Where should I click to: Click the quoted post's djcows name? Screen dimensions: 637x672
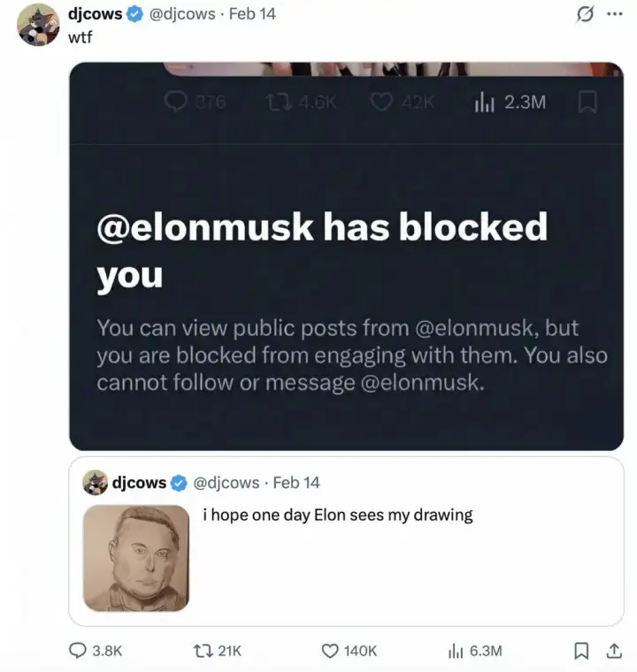pyautogui.click(x=140, y=483)
